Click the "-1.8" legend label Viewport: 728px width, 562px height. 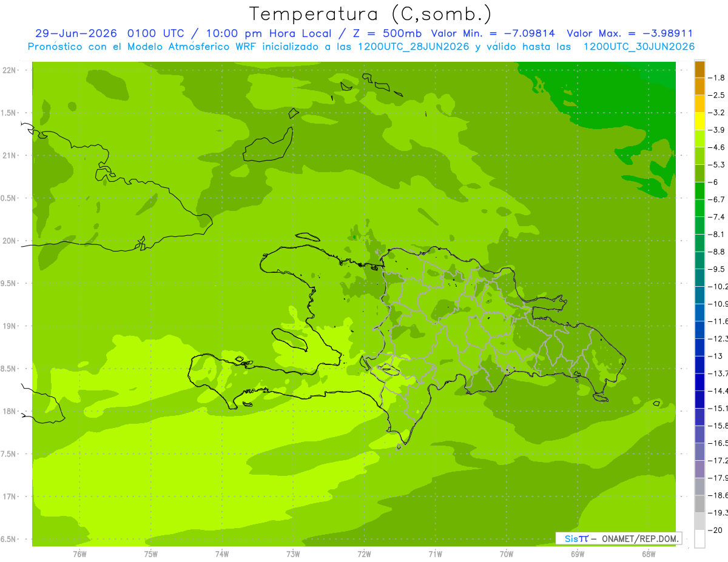pyautogui.click(x=718, y=78)
